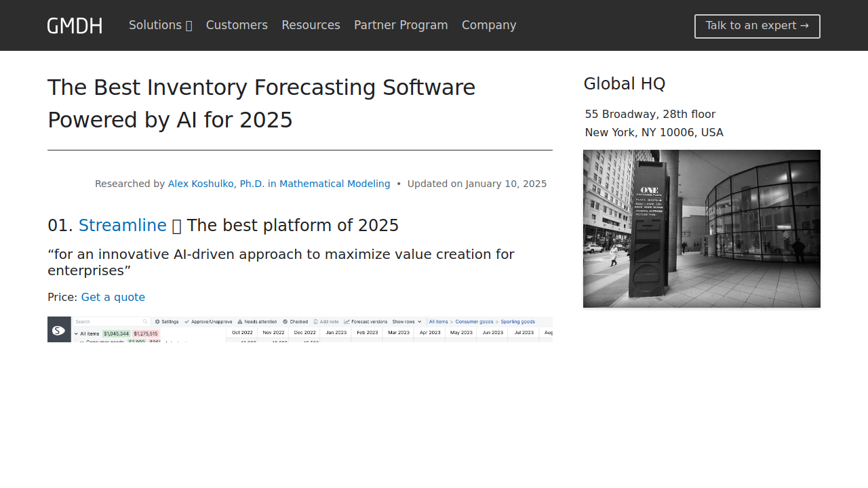Click the 'Global HQ' heading

(624, 84)
